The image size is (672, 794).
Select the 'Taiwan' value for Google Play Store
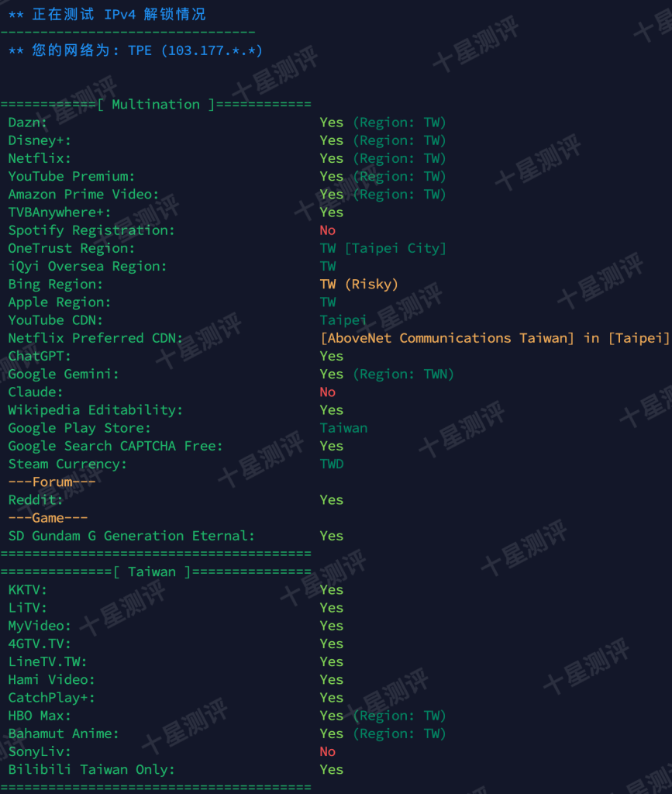[x=343, y=428]
